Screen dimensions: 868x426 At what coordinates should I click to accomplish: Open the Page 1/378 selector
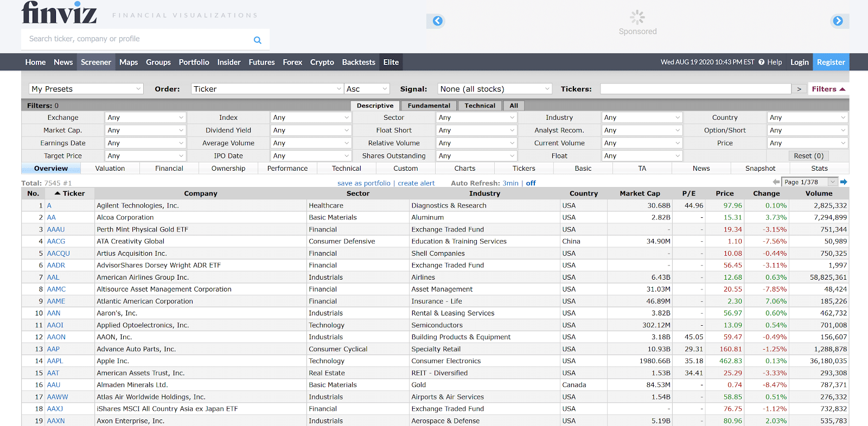(810, 182)
